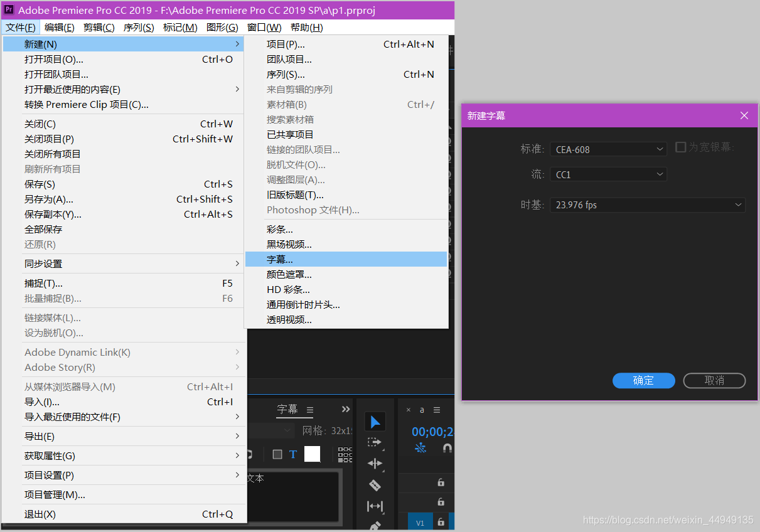Choose 团队项目... in the submenu
This screenshot has width=760, height=532.
tap(346, 59)
